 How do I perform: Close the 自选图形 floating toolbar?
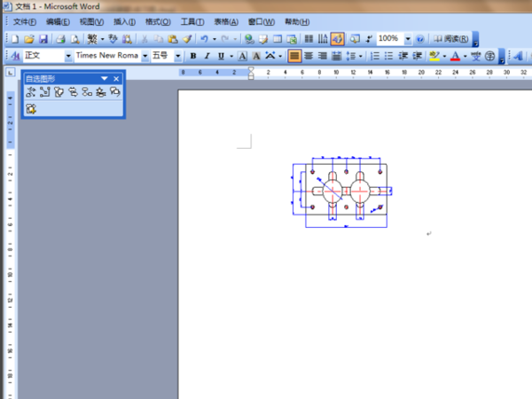click(116, 78)
